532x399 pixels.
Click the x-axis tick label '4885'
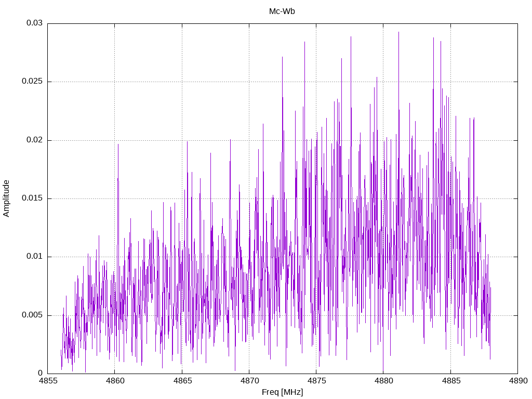point(450,381)
